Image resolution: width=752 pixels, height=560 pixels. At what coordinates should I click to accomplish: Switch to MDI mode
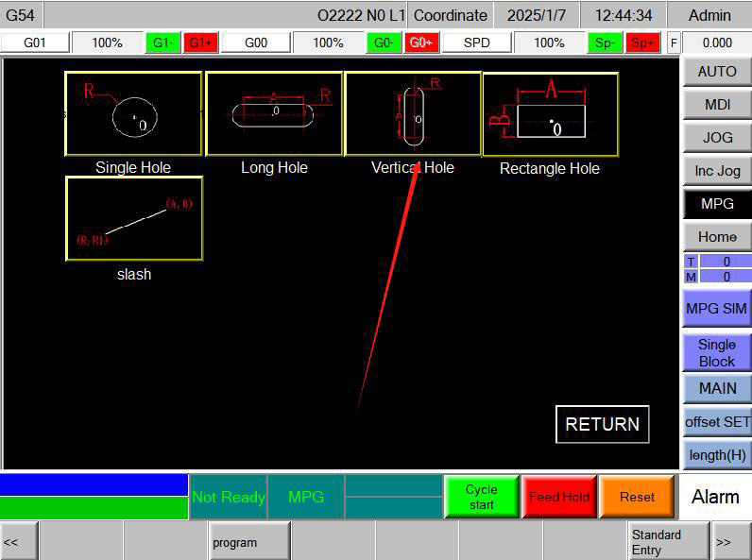[x=717, y=105]
